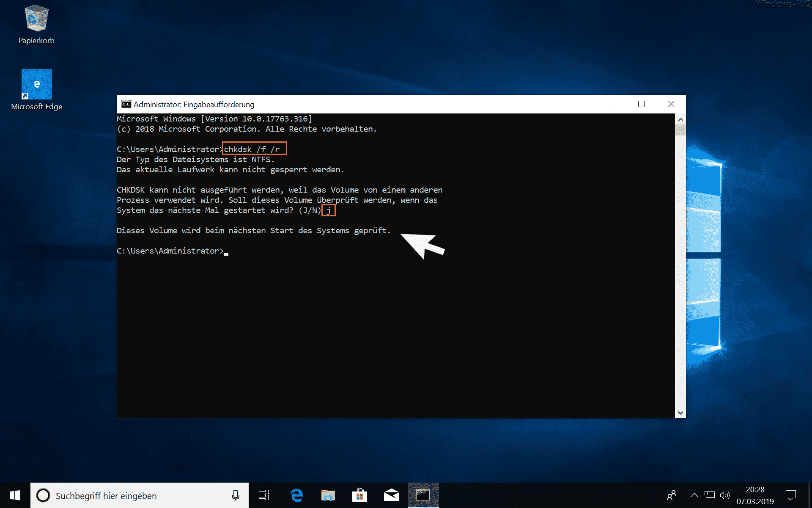Open the Windows Start menu

point(15,495)
